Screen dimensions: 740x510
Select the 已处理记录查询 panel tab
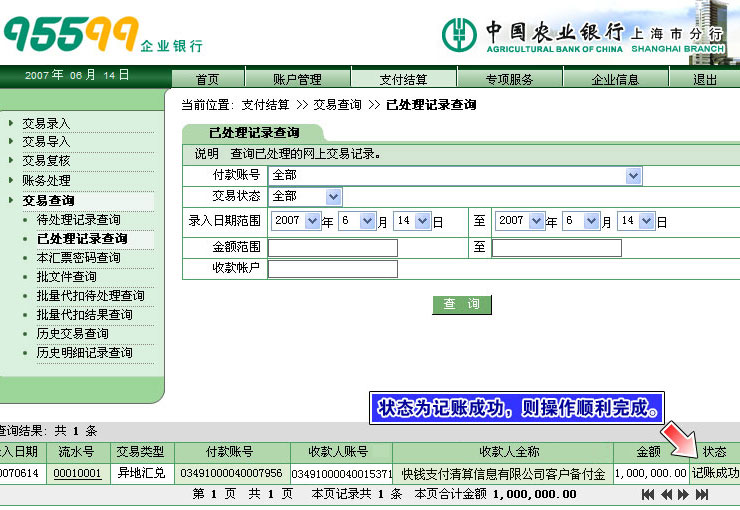[x=254, y=133]
